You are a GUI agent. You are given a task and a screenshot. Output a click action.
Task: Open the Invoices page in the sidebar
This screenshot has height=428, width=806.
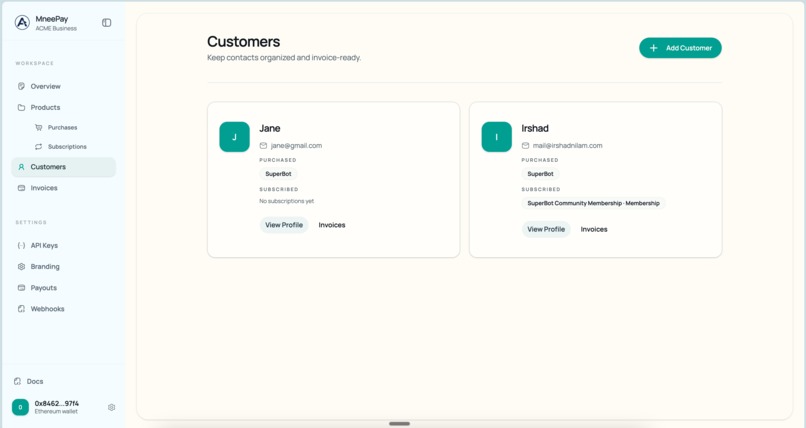pyautogui.click(x=64, y=188)
